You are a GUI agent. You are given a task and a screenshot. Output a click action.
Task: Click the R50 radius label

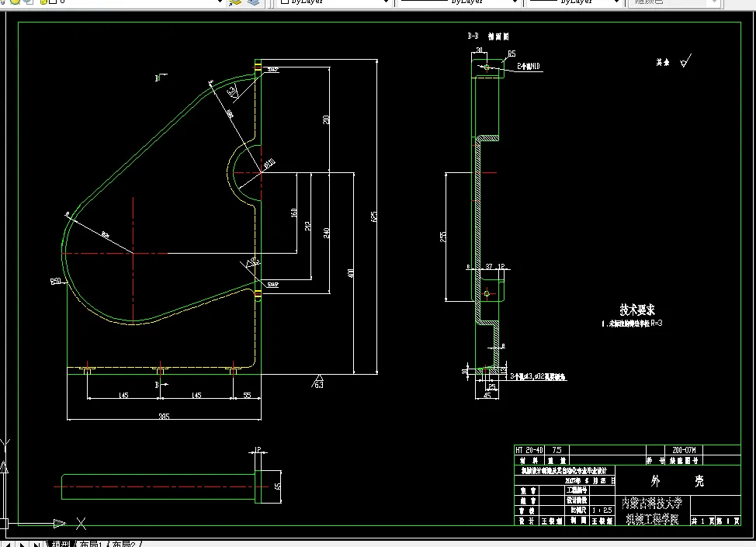pyautogui.click(x=55, y=281)
